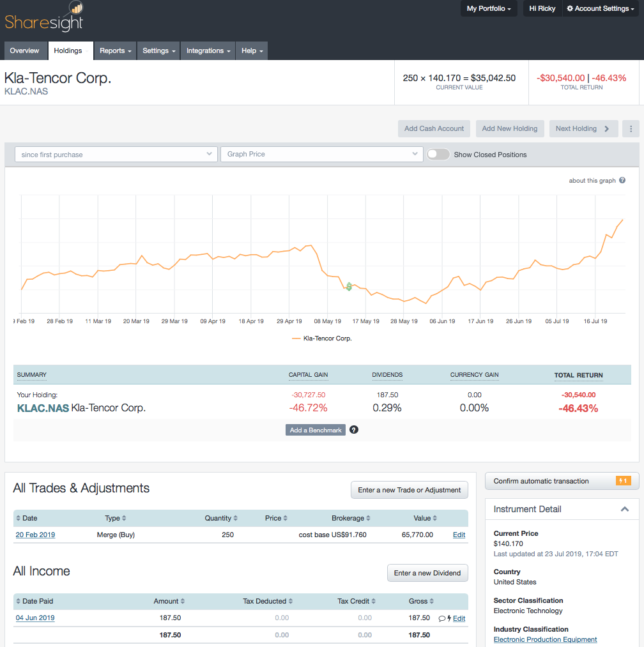Click the help icon next to Add a Benchmark
The height and width of the screenshot is (647, 644).
(353, 429)
